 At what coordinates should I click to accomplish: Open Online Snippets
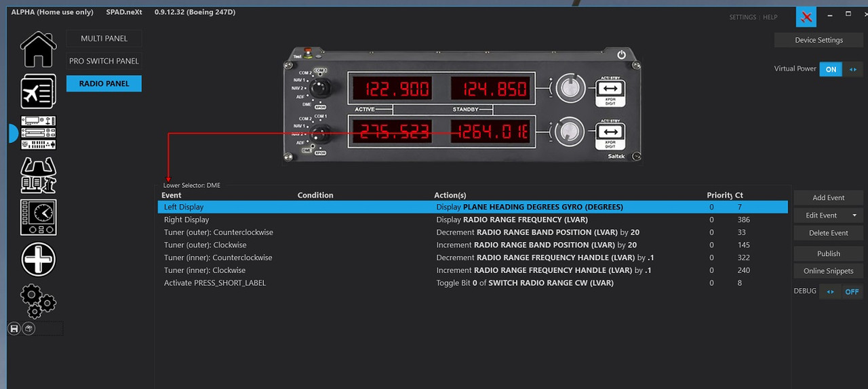click(828, 271)
